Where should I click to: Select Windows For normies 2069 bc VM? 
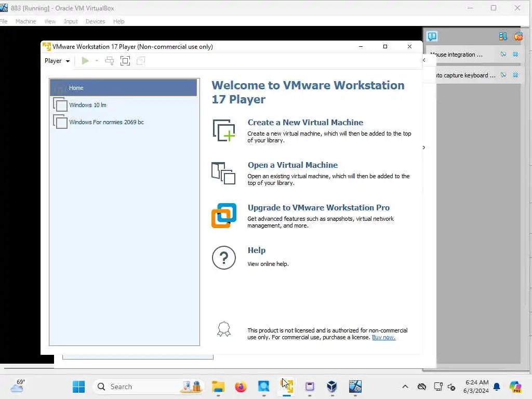click(x=124, y=122)
